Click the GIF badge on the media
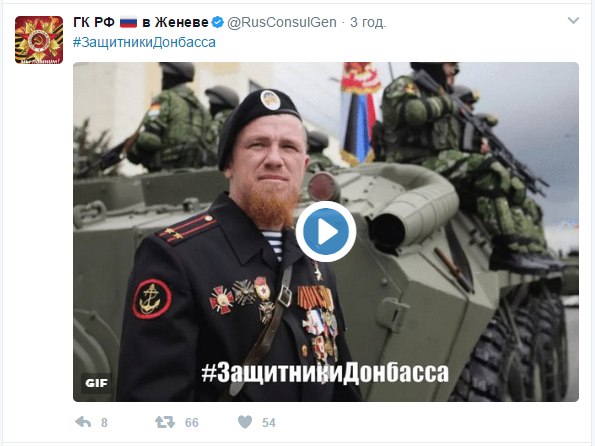Image resolution: width=595 pixels, height=446 pixels. point(96,383)
